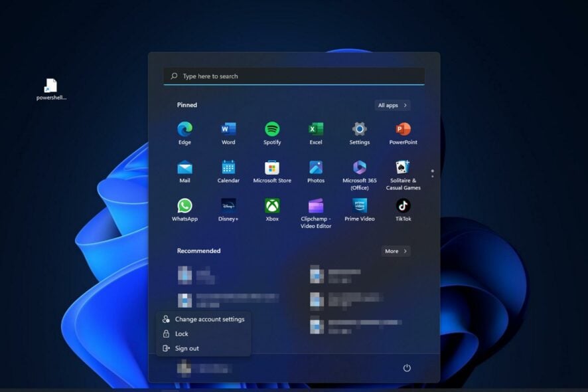Open Microsoft 365 (Office)
588x392 pixels.
[359, 175]
